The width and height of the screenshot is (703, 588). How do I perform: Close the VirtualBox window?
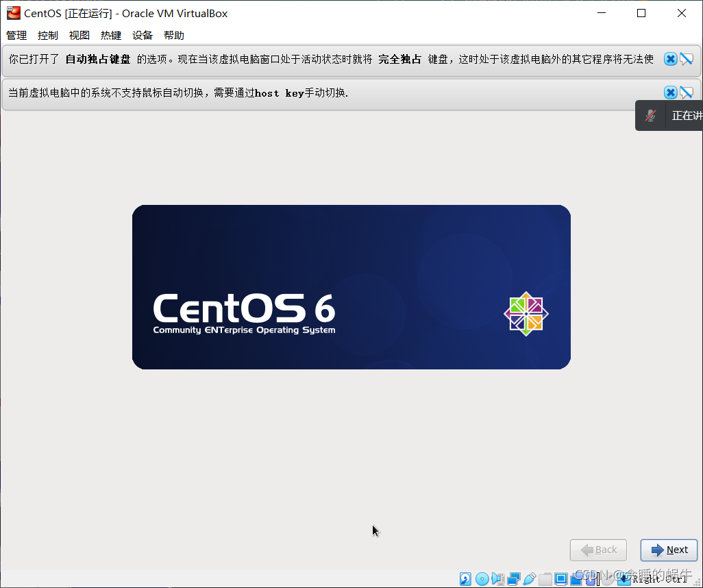(x=682, y=13)
